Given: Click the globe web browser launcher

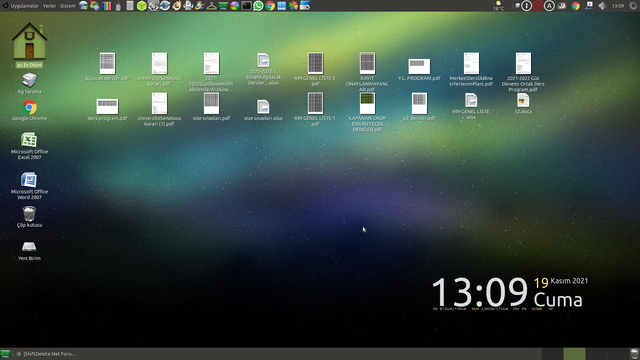Looking at the screenshot, I should pos(83,6).
